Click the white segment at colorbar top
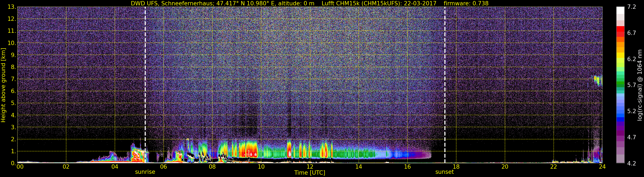This screenshot has width=644, height=177. coord(620,10)
